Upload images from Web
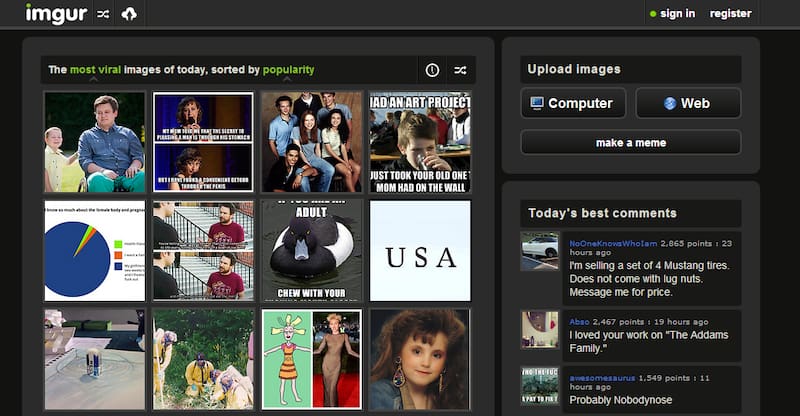 coord(688,103)
